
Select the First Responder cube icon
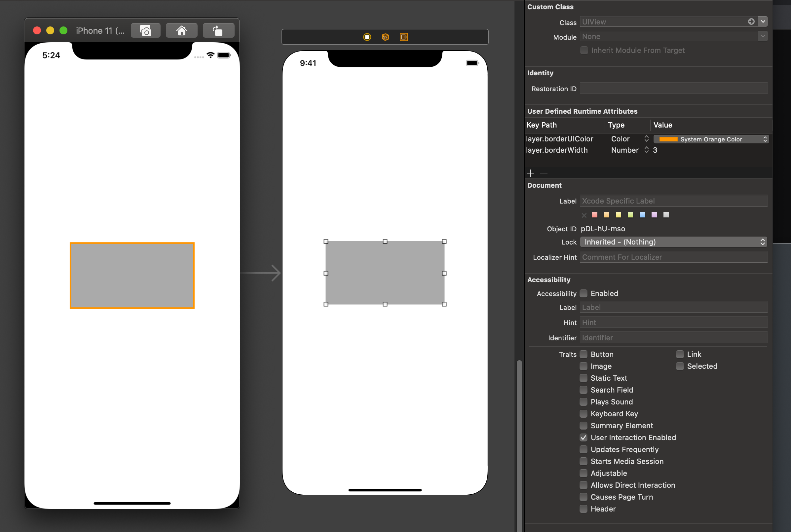[x=385, y=37]
